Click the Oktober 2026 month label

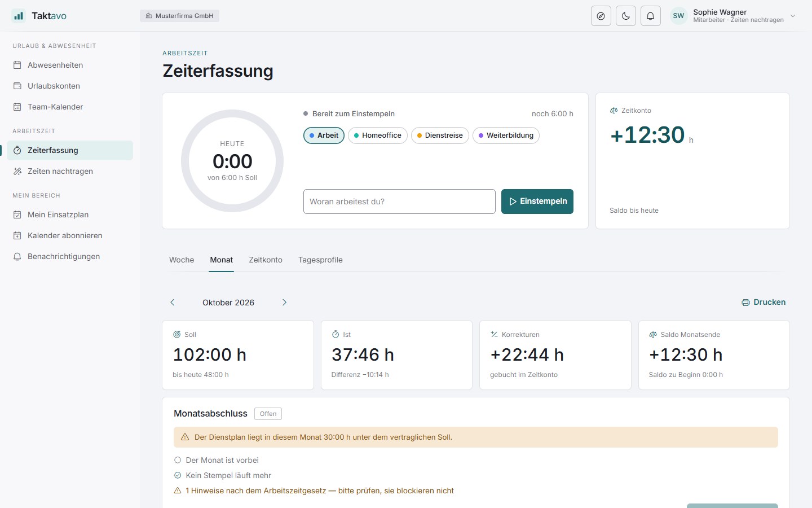(228, 303)
